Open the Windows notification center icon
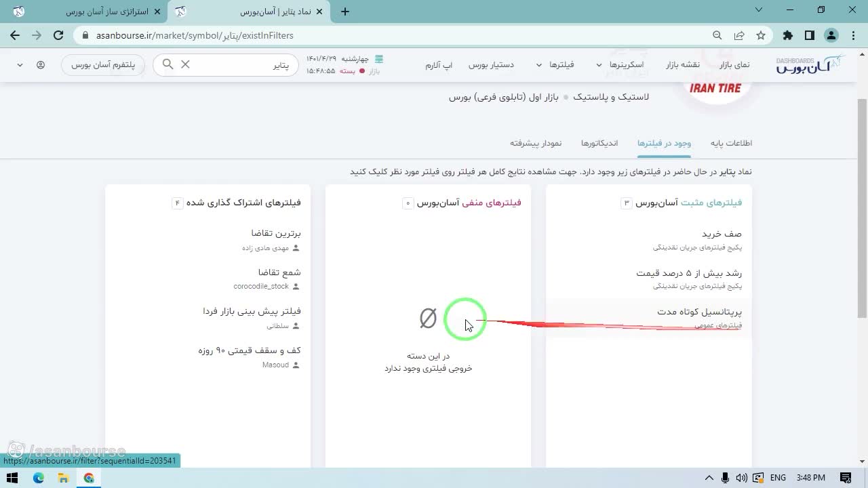Screen dimensions: 868x488 [846, 478]
